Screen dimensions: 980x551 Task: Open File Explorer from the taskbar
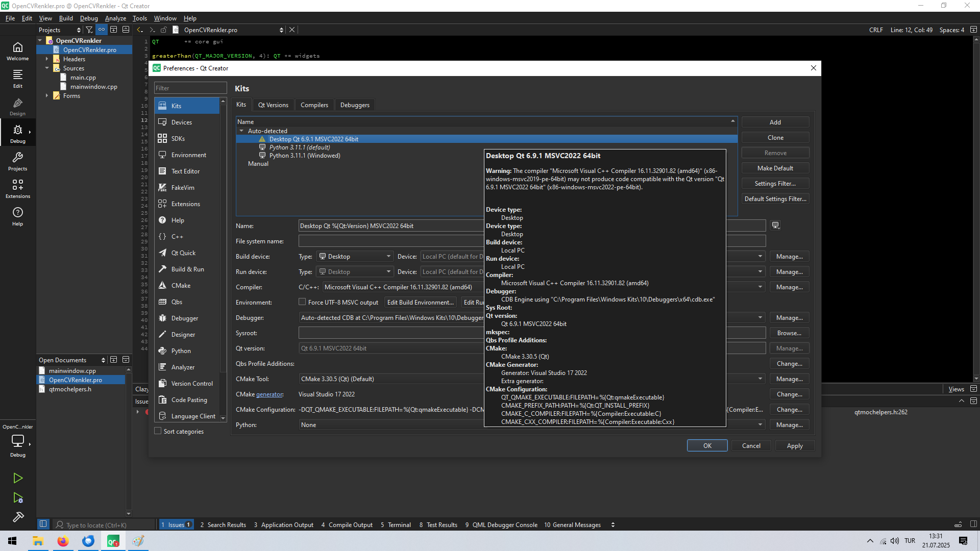pos(38,541)
